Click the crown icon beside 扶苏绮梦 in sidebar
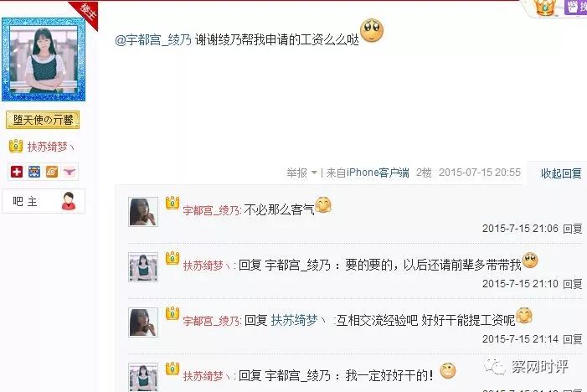Image resolution: width=587 pixels, height=392 pixels. (16, 146)
